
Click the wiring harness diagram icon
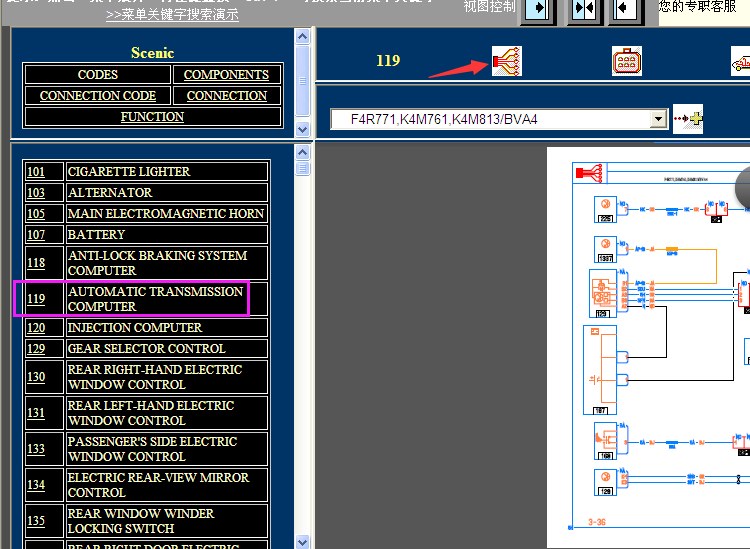pos(506,61)
